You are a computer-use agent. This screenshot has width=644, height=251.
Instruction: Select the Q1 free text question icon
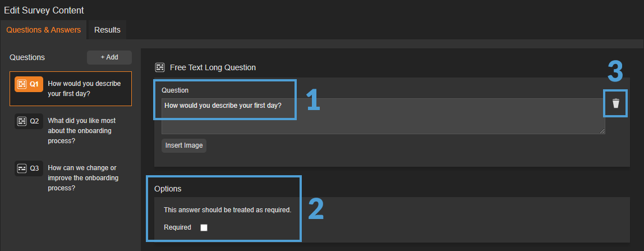pos(22,84)
